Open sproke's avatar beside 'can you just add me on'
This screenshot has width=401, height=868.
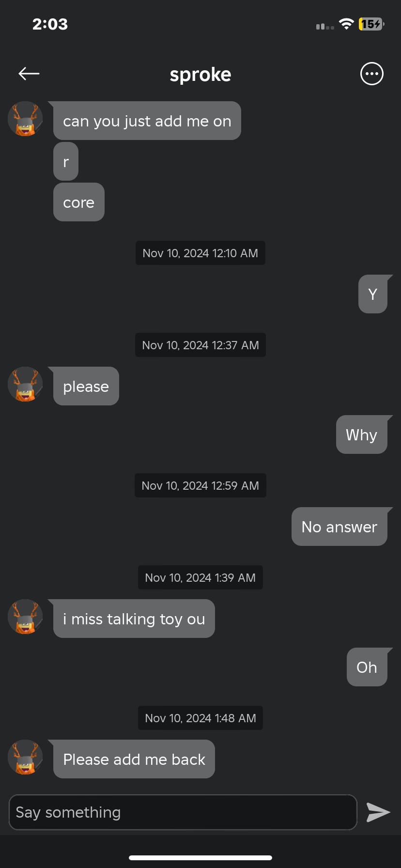(25, 119)
